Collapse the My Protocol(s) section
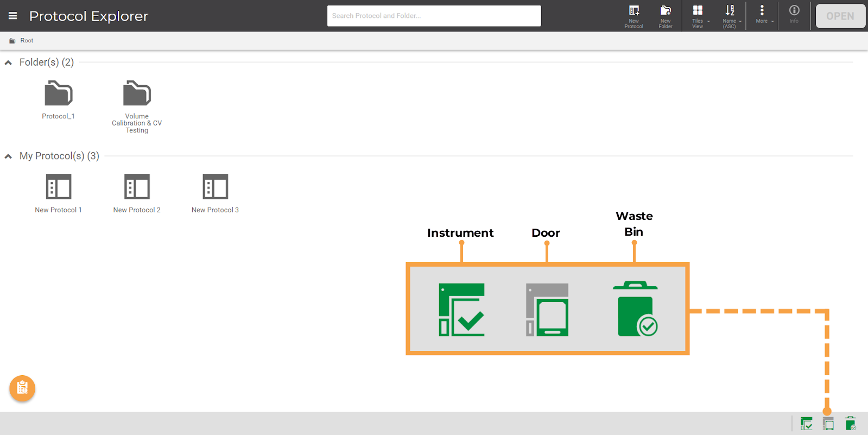 click(8, 156)
